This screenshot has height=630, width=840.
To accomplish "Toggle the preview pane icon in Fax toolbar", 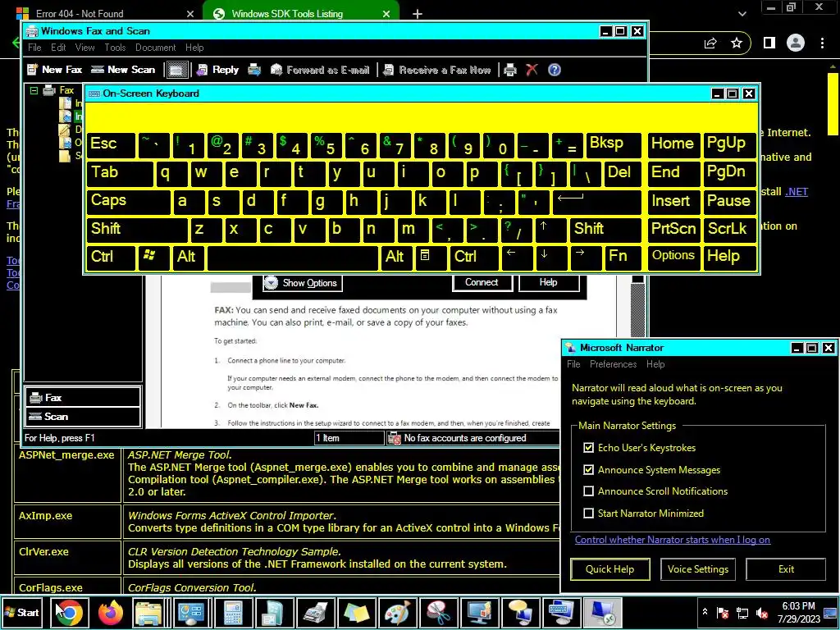I will [x=176, y=70].
